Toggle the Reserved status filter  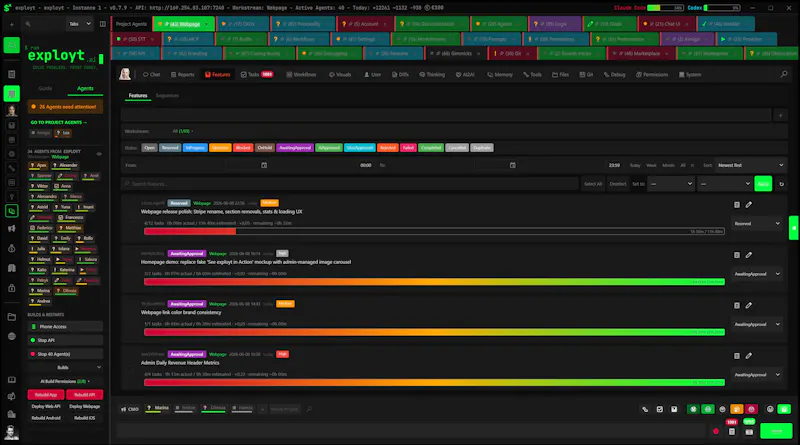(x=170, y=148)
